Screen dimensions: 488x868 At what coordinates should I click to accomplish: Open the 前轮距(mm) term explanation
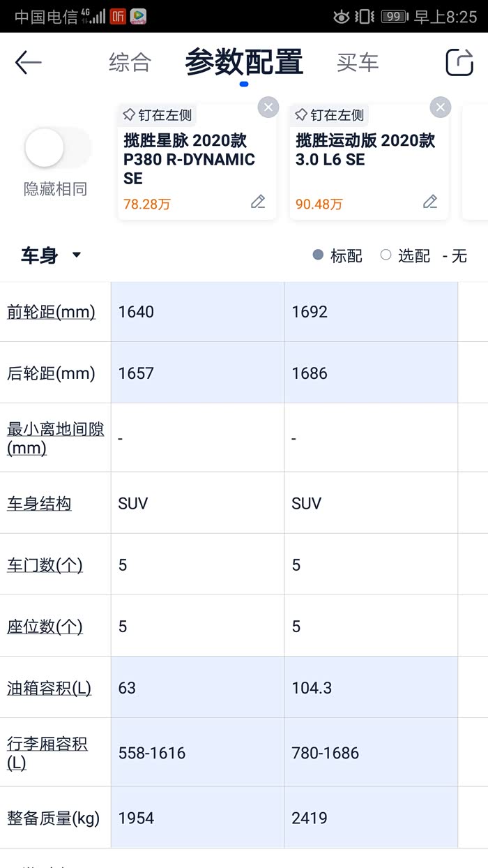click(x=51, y=312)
